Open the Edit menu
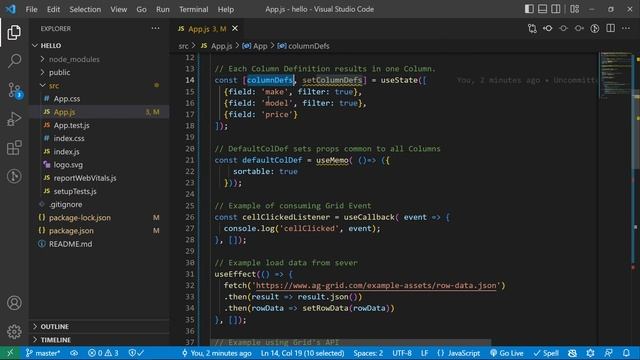The image size is (640, 360). click(53, 9)
